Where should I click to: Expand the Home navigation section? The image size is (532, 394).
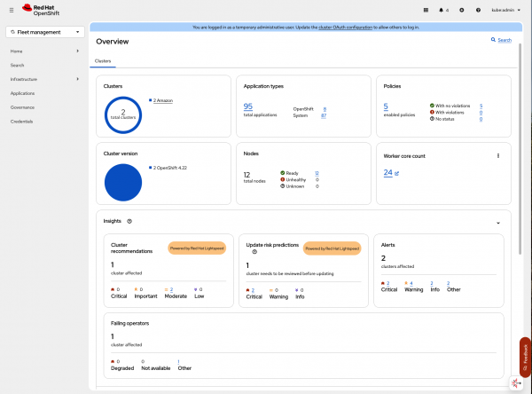[44, 51]
